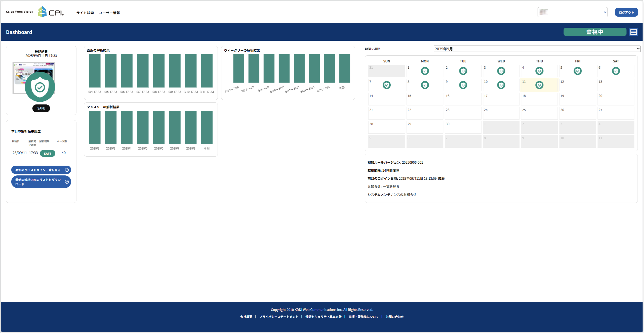Click the shield icon on September 1
644x333 pixels.
point(425,71)
